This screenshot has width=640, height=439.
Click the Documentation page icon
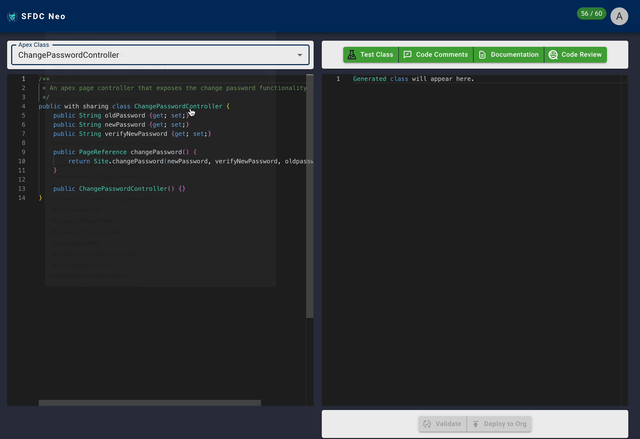coord(482,55)
